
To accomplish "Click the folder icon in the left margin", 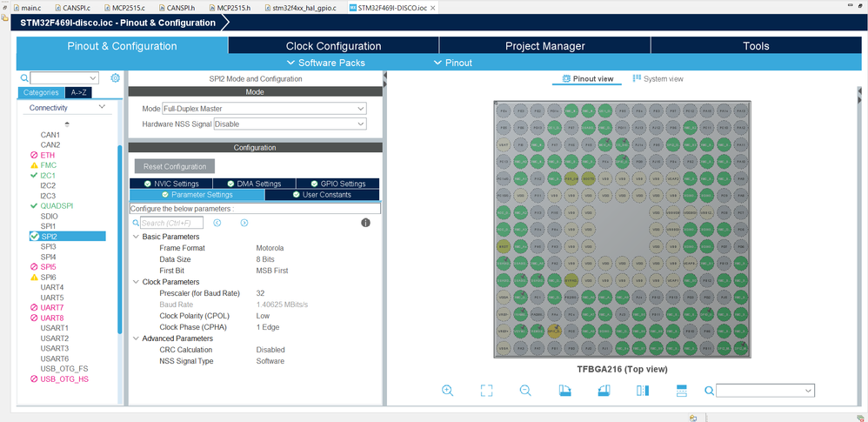I will tap(5, 17).
